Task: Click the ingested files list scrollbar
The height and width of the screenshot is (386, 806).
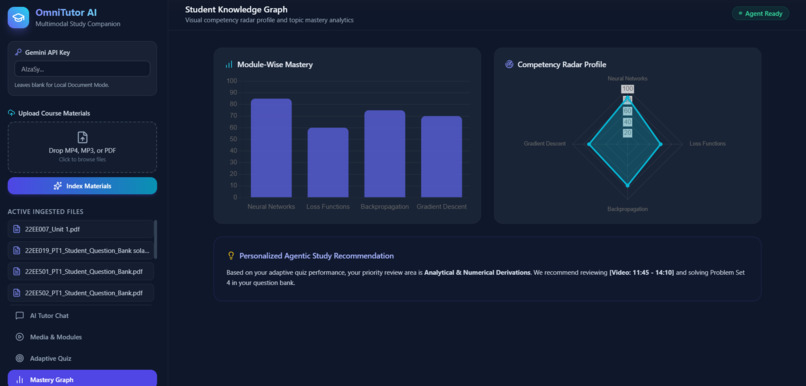Action: click(x=155, y=239)
